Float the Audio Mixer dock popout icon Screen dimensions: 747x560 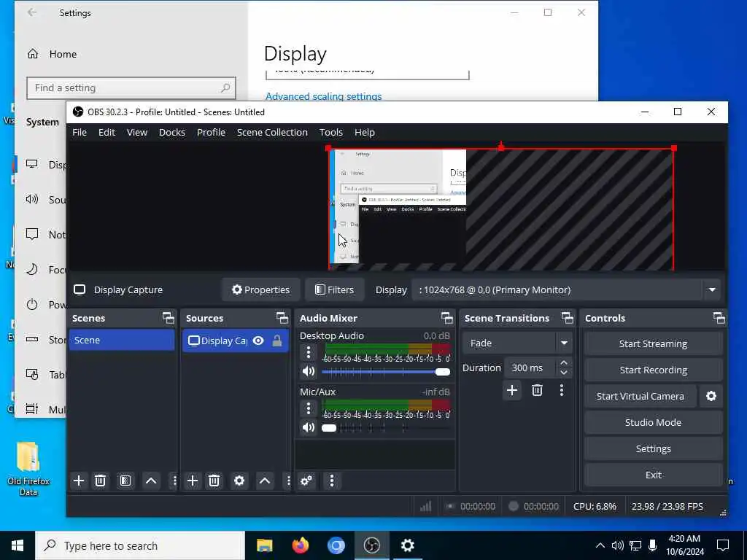[447, 318]
